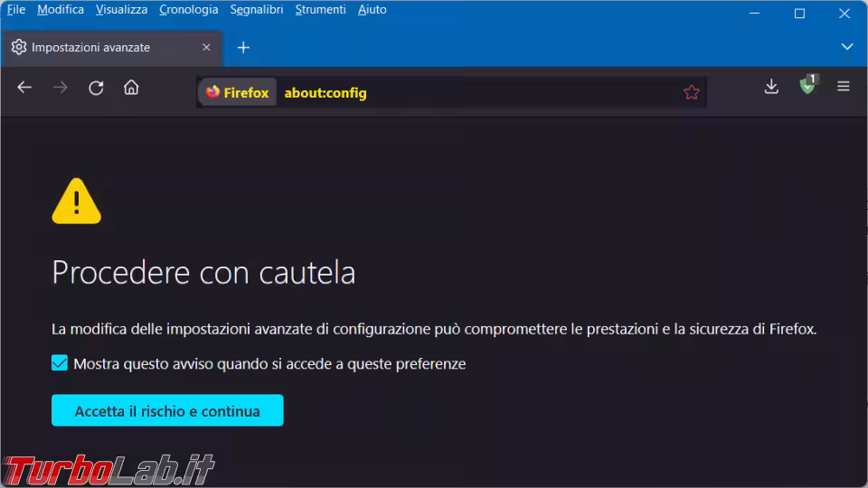Open the downloads panel
The width and height of the screenshot is (868, 488).
771,87
